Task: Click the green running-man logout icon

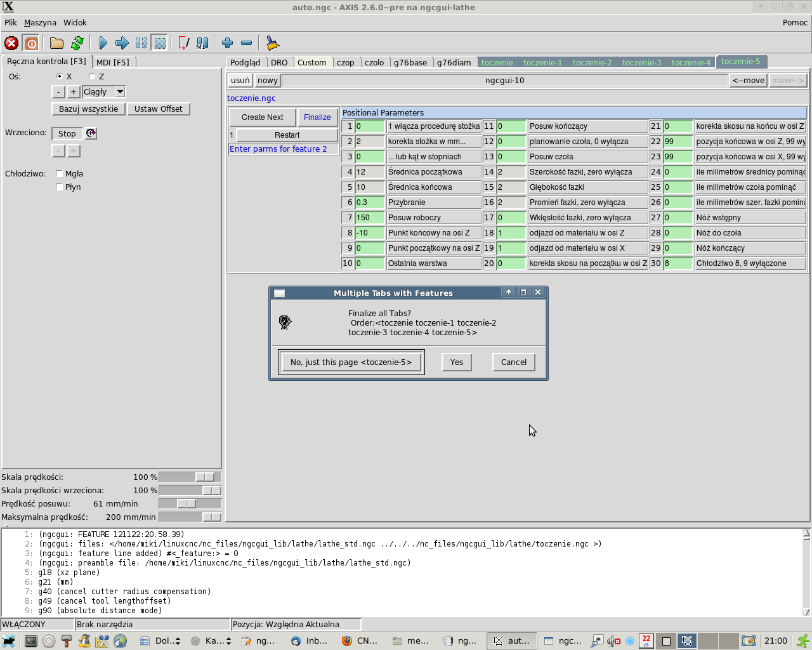Action: pos(803,641)
